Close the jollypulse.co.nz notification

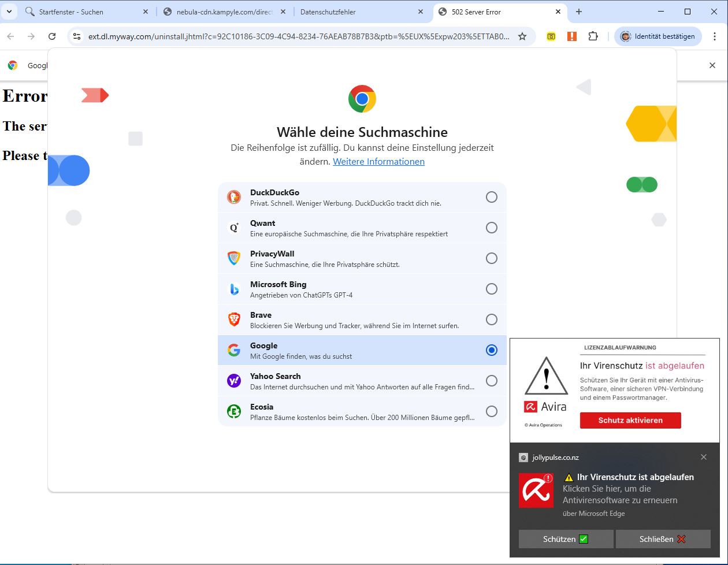click(x=703, y=457)
